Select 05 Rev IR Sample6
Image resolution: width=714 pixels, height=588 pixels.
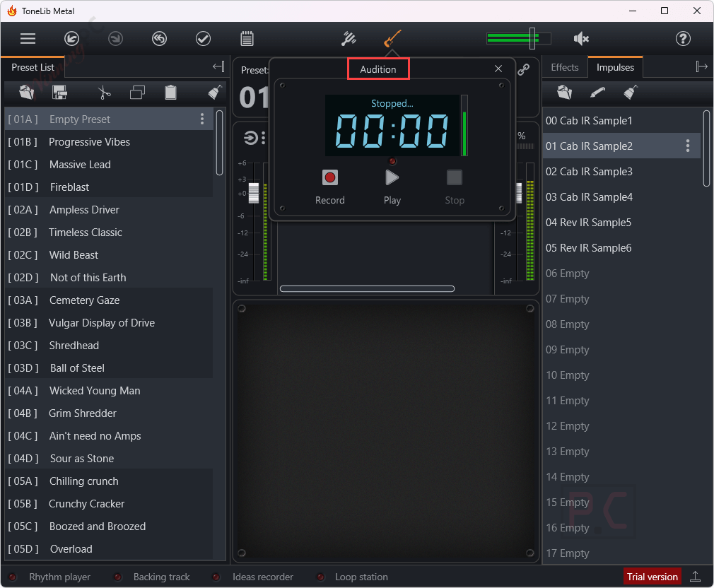tap(621, 248)
